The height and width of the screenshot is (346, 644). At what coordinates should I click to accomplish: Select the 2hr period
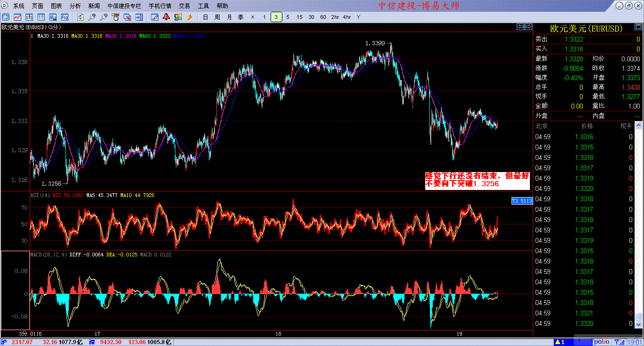(335, 17)
